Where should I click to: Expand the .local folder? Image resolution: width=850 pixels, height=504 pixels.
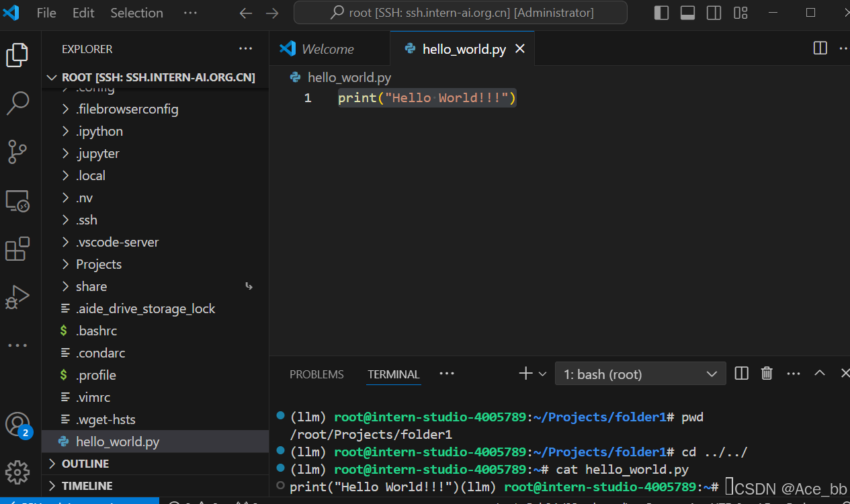coord(155,175)
